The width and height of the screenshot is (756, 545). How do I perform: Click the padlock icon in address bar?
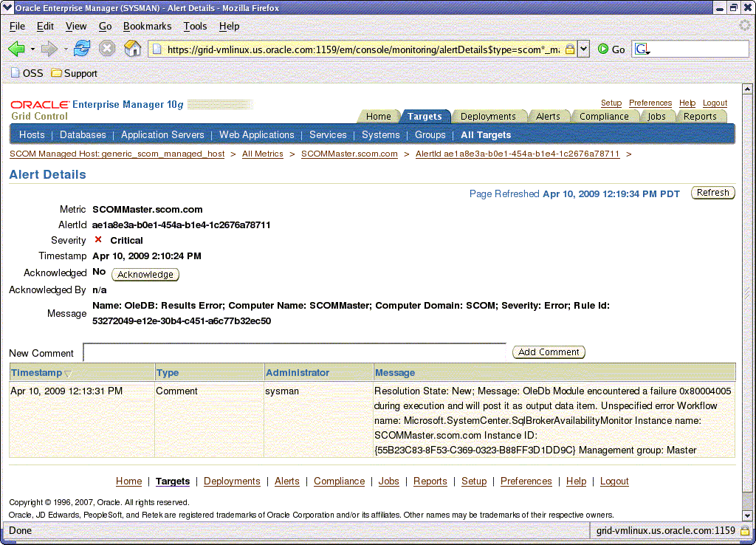570,49
